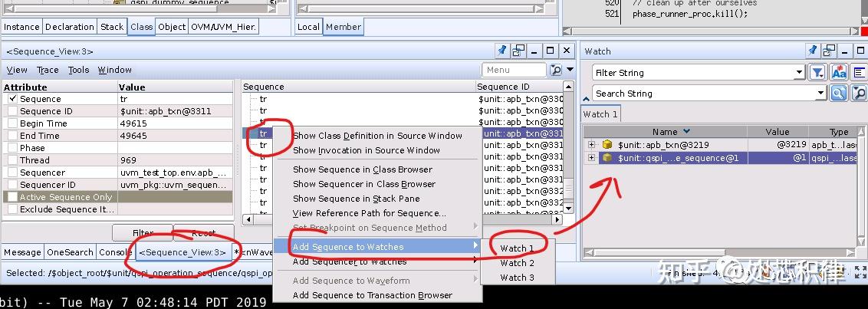Toggle Name column sort arrow in Watch

687,132
